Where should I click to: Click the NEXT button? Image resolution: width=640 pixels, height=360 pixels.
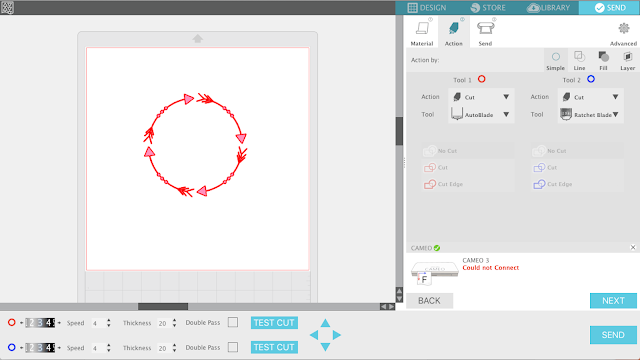tap(613, 301)
